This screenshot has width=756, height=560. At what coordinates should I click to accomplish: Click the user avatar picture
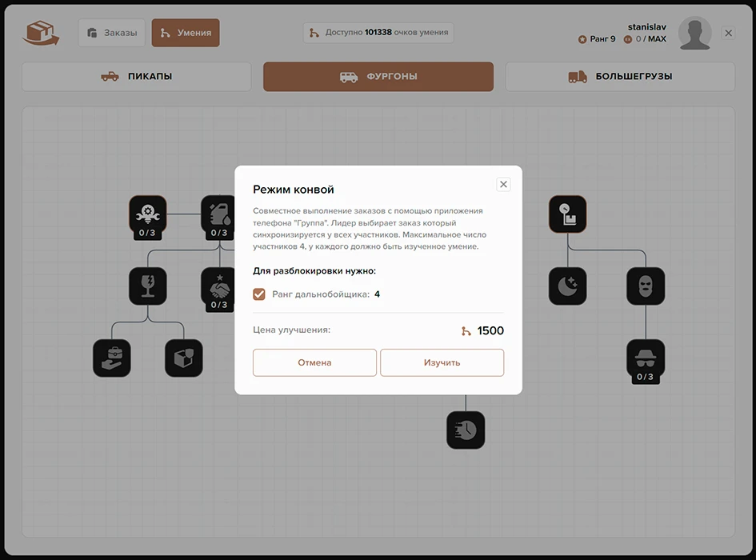click(x=694, y=34)
